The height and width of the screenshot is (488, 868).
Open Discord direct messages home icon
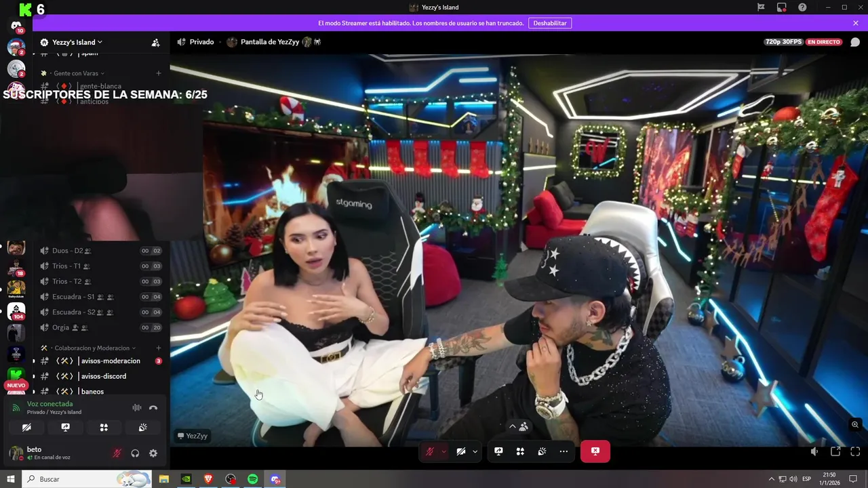(16, 26)
